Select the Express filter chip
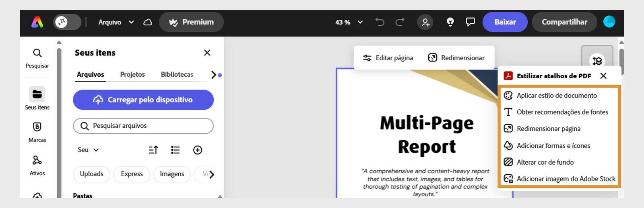Screen dimensions: 644x208 (132, 174)
